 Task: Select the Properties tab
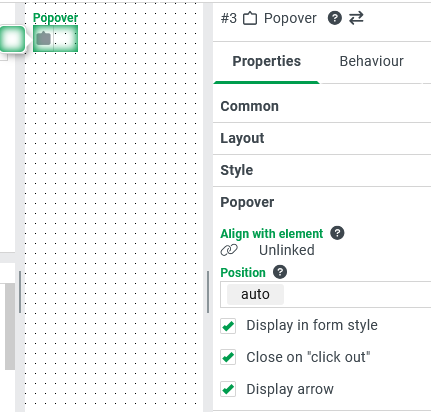(x=267, y=61)
